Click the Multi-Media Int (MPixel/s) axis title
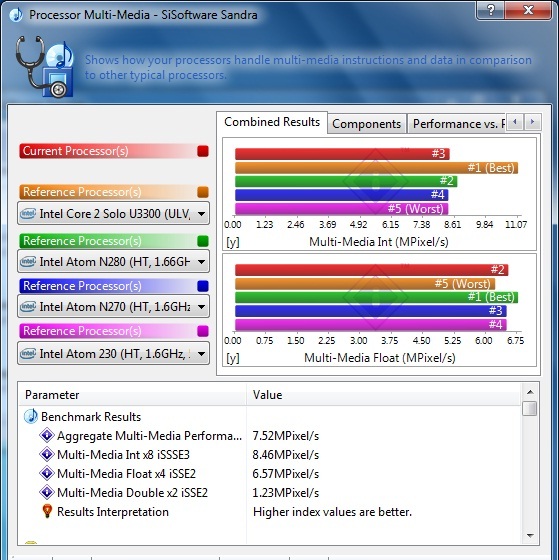559x560 pixels. [379, 242]
